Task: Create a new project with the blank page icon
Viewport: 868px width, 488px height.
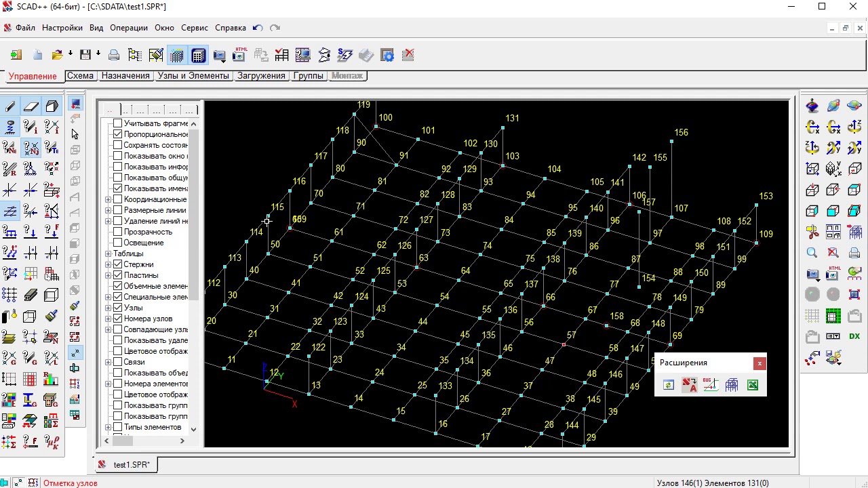Action: (x=37, y=55)
